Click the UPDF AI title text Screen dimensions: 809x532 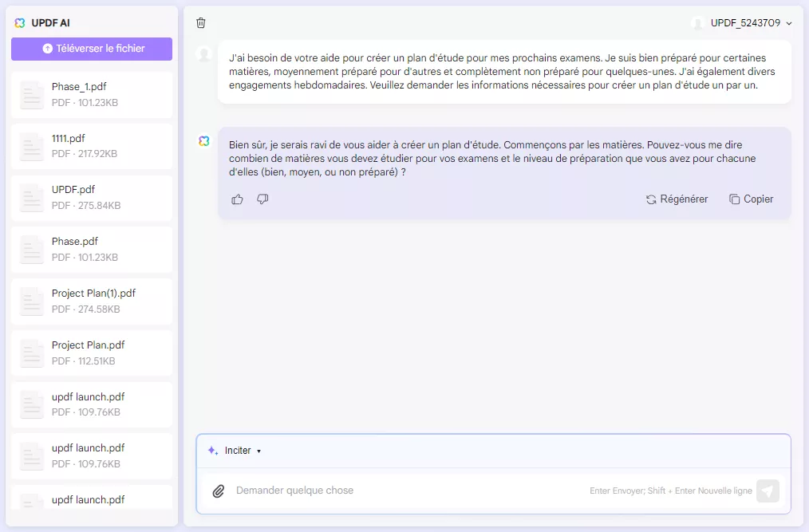click(50, 22)
